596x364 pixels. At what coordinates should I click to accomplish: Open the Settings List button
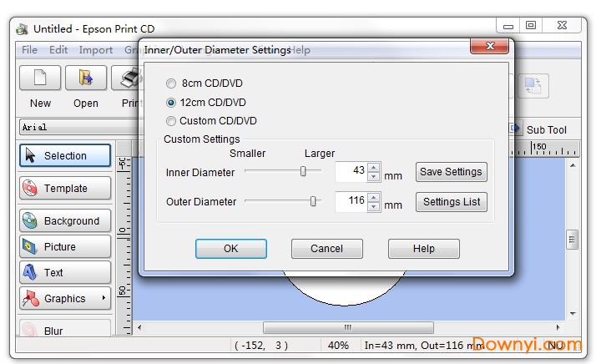[x=452, y=201]
